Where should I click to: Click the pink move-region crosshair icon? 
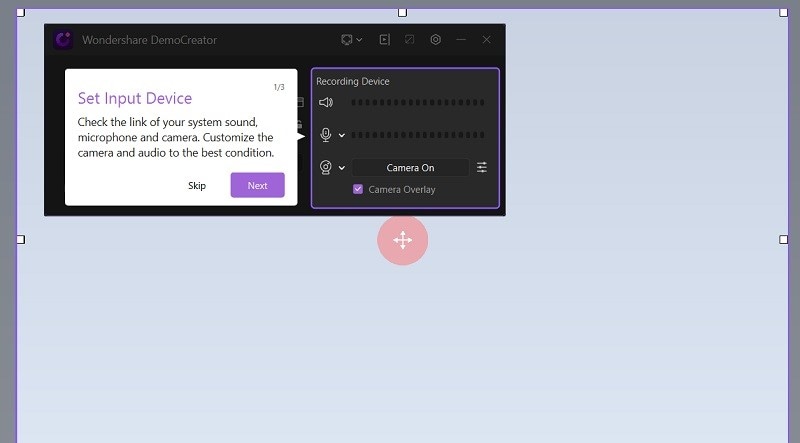click(x=403, y=240)
